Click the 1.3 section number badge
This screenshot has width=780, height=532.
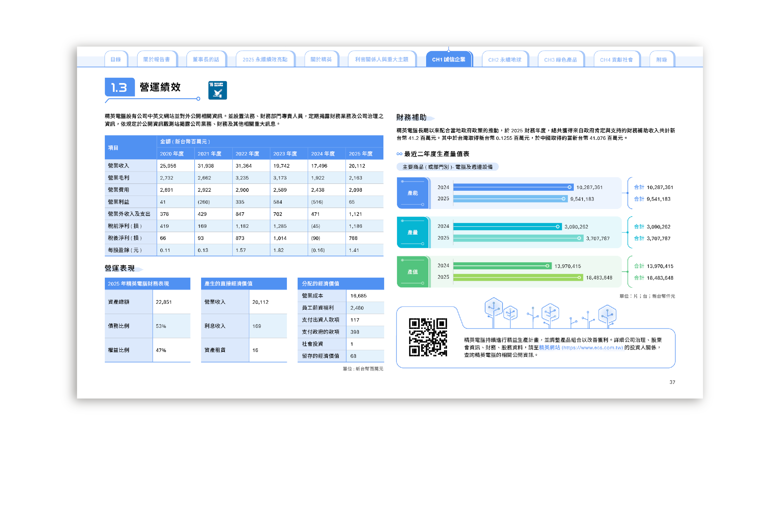[x=119, y=87]
